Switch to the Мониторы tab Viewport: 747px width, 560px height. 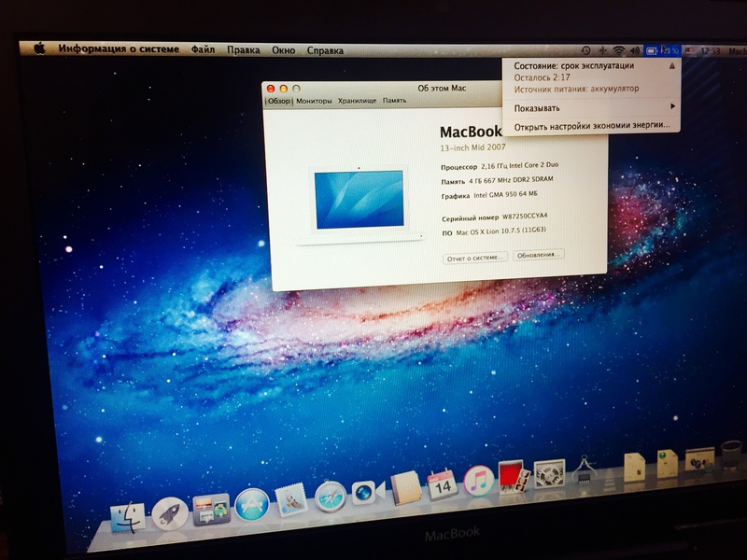(x=314, y=101)
